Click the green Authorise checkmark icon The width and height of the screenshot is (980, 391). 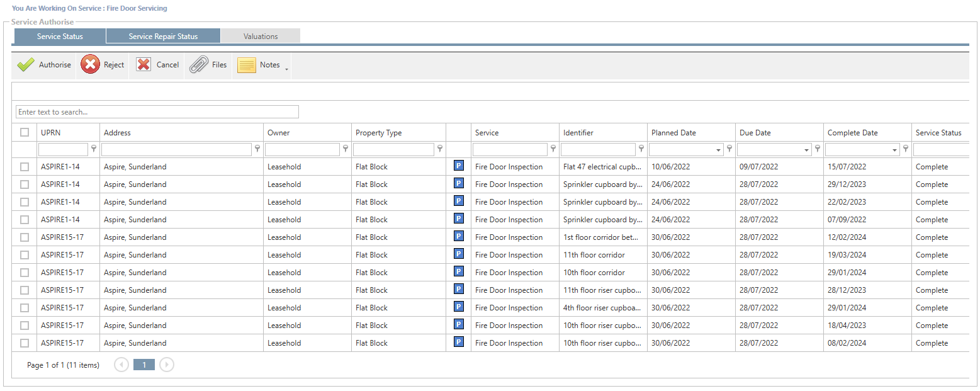[x=26, y=65]
